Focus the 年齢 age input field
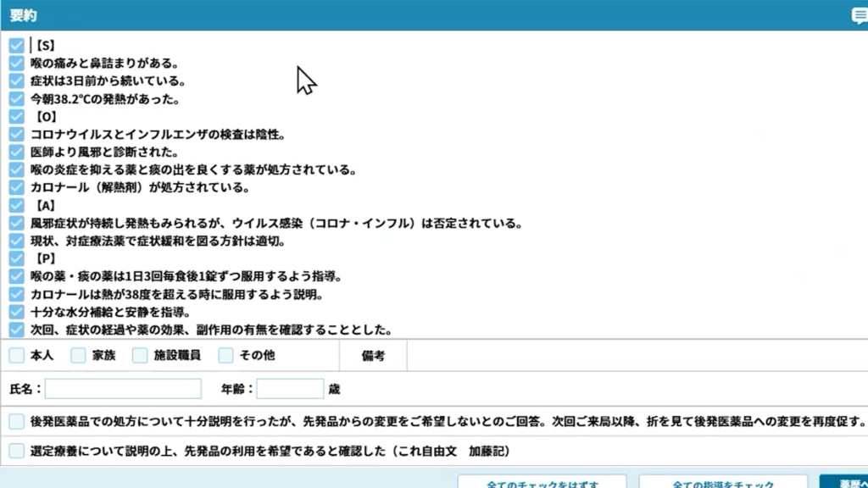 (x=290, y=389)
